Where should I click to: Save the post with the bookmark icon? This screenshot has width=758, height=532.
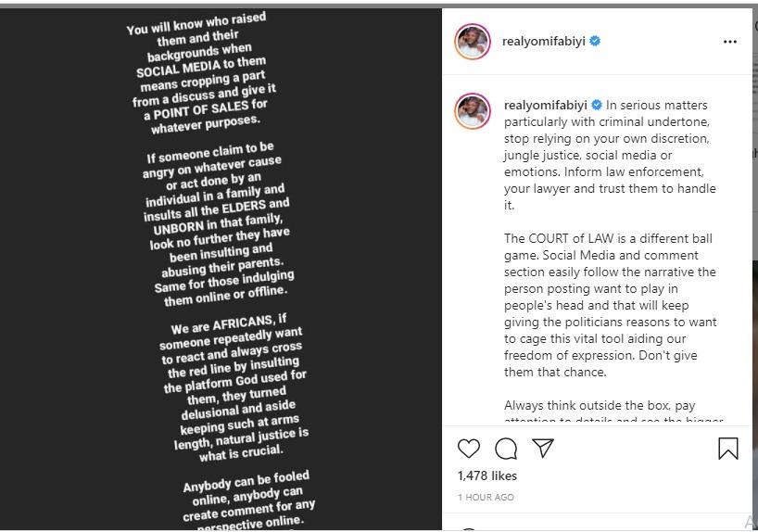click(728, 449)
